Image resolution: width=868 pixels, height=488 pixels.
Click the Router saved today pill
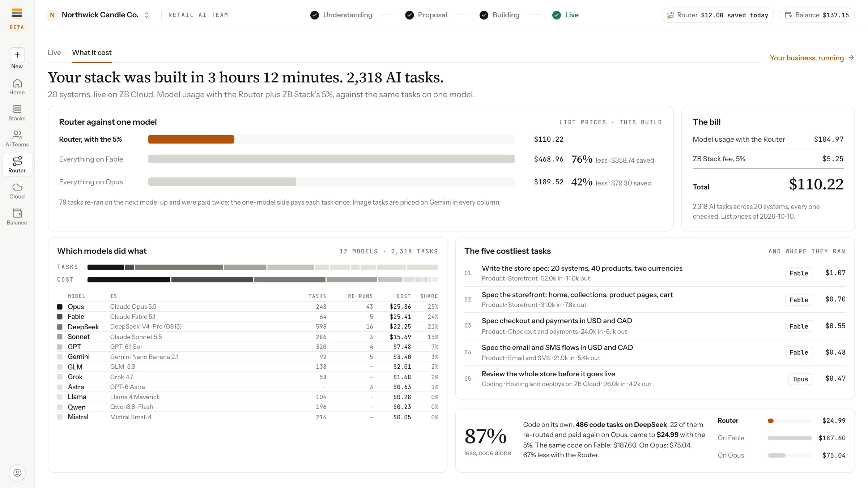(x=717, y=15)
